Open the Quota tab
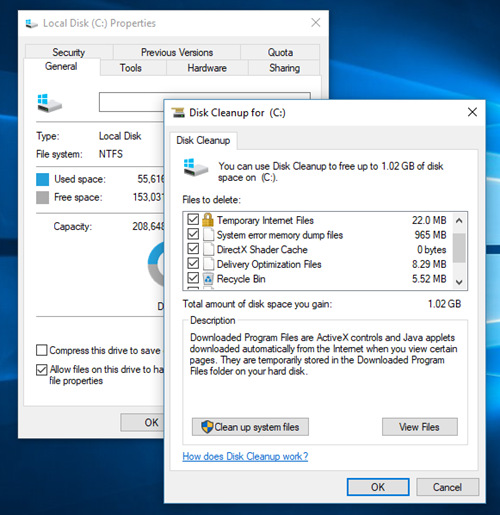The width and height of the screenshot is (500, 515). [x=280, y=52]
